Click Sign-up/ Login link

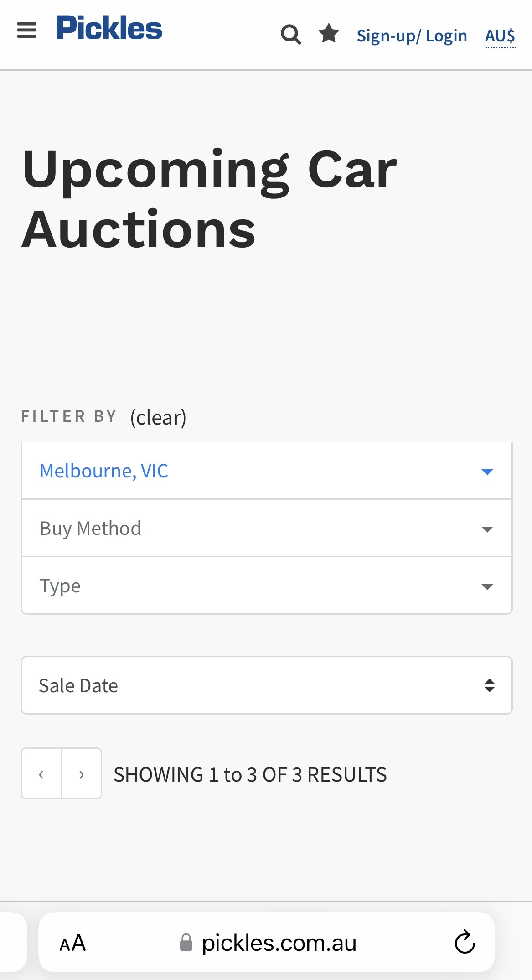coord(412,36)
